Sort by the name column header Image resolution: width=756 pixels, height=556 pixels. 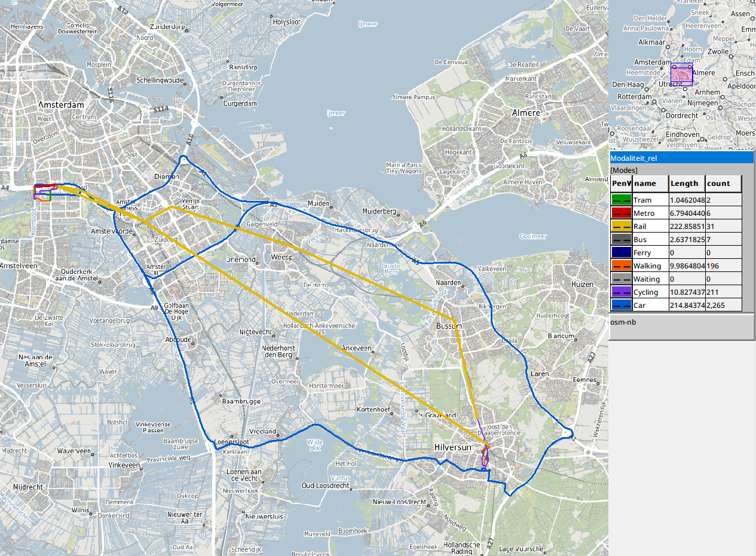click(x=650, y=184)
